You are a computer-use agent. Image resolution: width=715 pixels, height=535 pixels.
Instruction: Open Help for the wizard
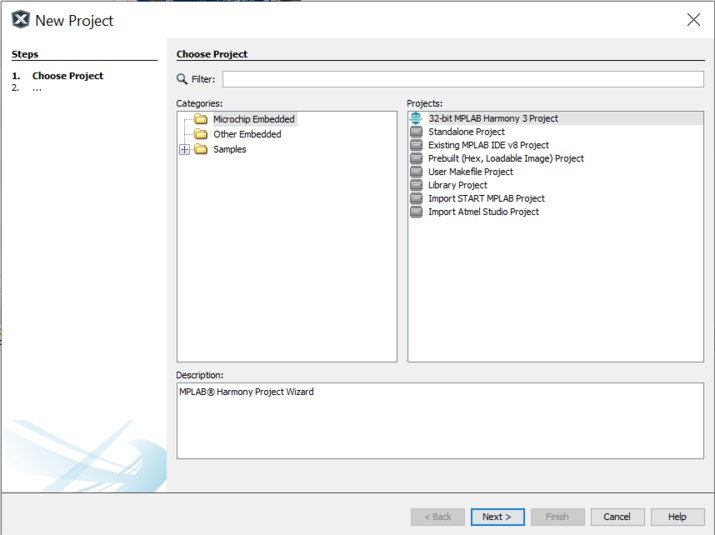(x=678, y=517)
